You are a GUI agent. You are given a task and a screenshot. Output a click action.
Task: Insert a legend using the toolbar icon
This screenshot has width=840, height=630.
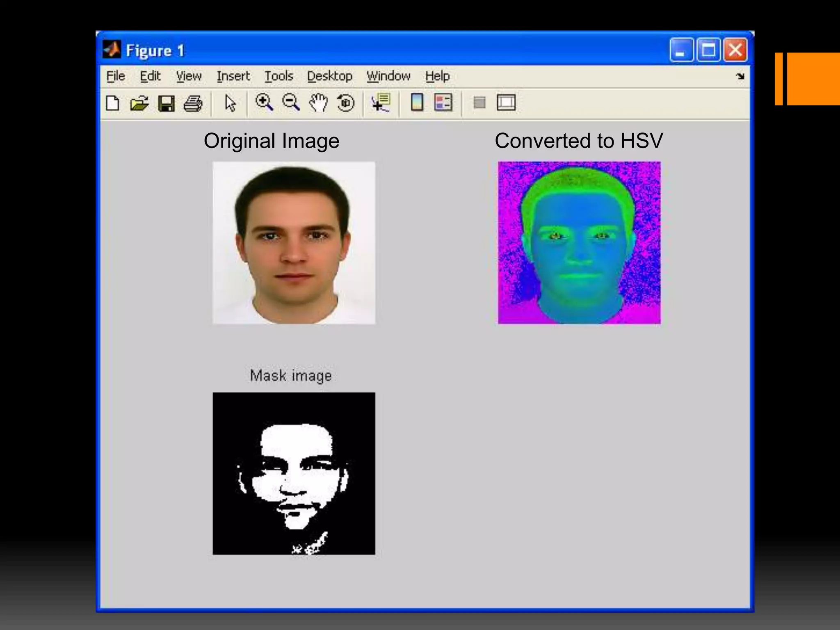point(443,103)
